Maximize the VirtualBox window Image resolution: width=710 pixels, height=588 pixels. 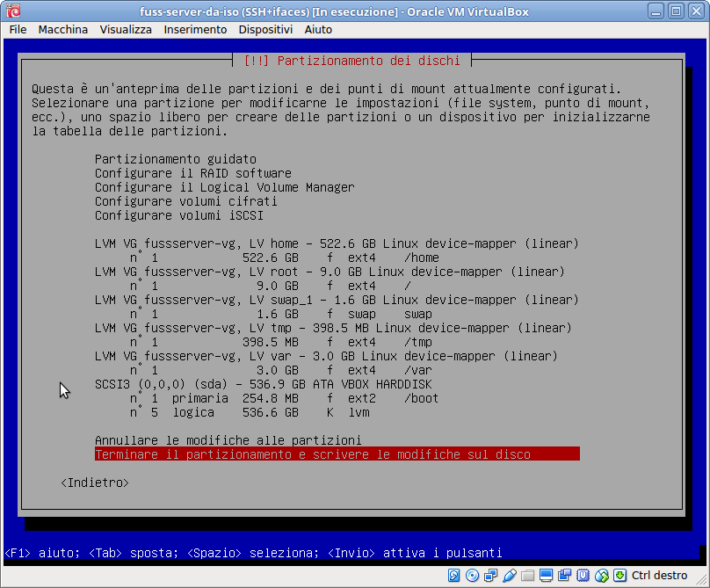pyautogui.click(x=676, y=11)
